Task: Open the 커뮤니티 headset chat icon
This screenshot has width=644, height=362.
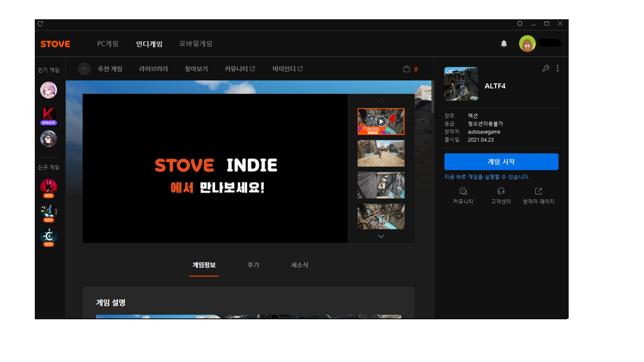Action: tap(463, 191)
